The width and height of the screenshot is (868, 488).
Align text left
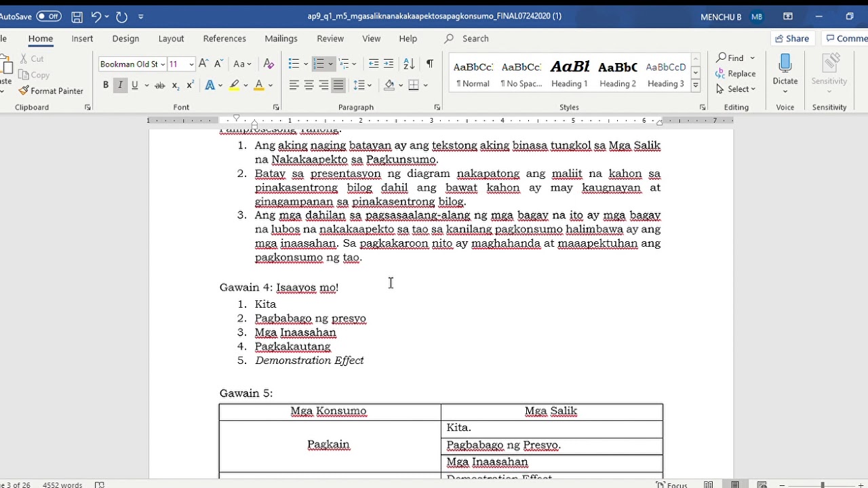coord(294,85)
